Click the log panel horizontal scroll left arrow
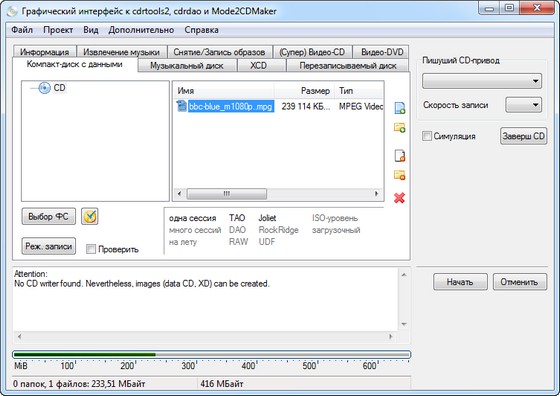The height and width of the screenshot is (396, 560). pos(20,336)
